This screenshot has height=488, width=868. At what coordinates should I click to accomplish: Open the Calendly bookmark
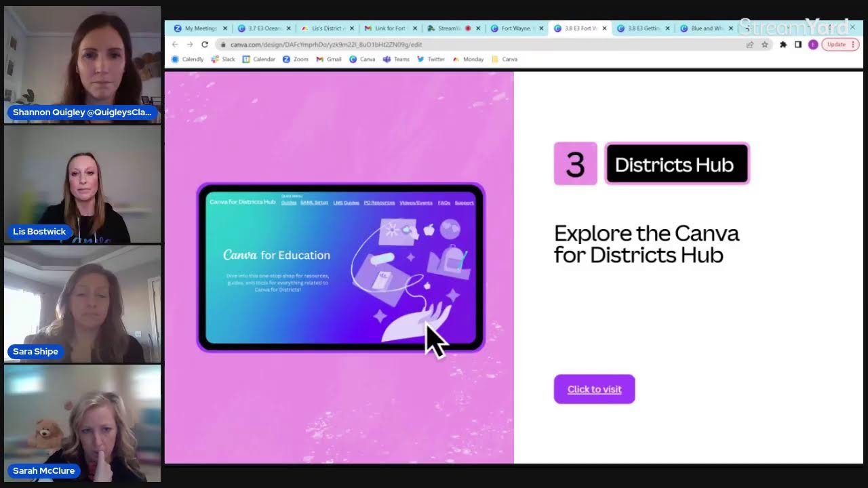coord(188,59)
